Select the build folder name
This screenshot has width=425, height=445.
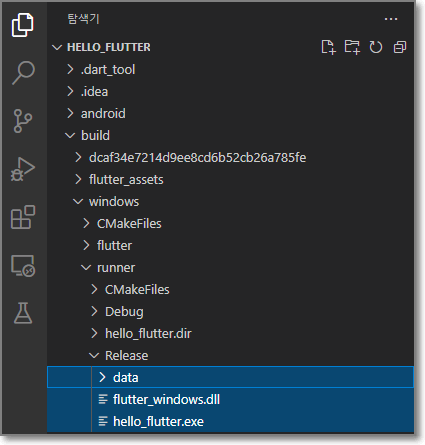(x=95, y=136)
